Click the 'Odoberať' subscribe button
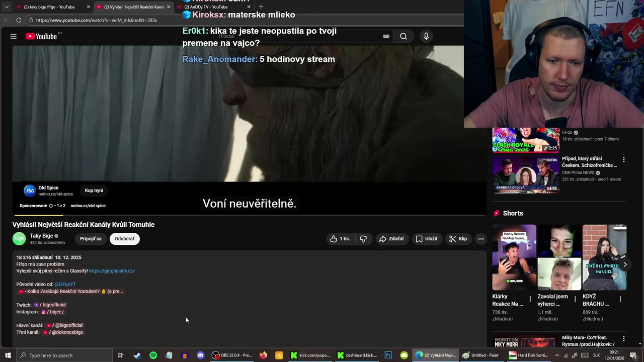The height and width of the screenshot is (362, 644). (125, 239)
